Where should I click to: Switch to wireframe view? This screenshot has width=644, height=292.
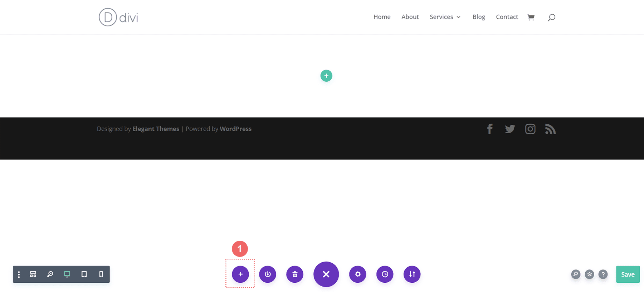click(33, 274)
